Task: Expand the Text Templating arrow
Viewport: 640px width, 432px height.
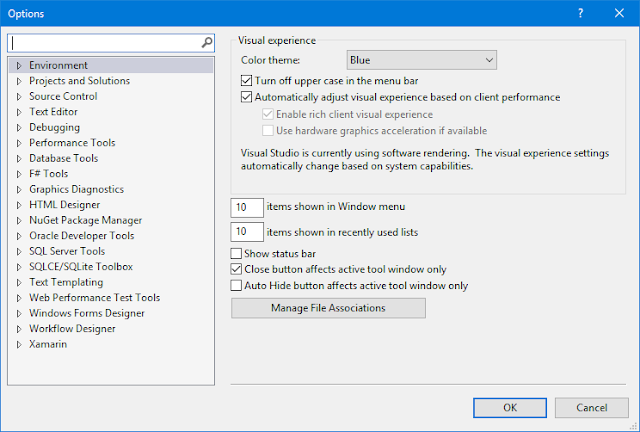Action: pyautogui.click(x=19, y=283)
